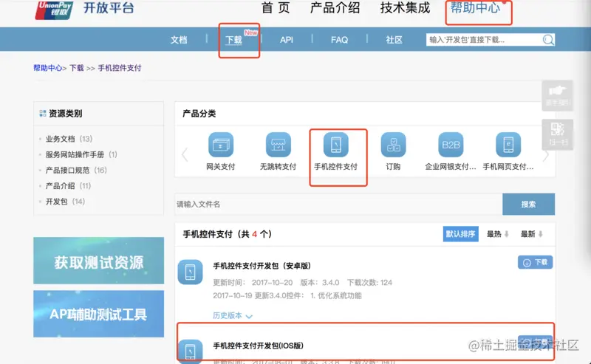Sort the list by 最热
Image resolution: width=591 pixels, height=364 pixels.
(x=497, y=234)
